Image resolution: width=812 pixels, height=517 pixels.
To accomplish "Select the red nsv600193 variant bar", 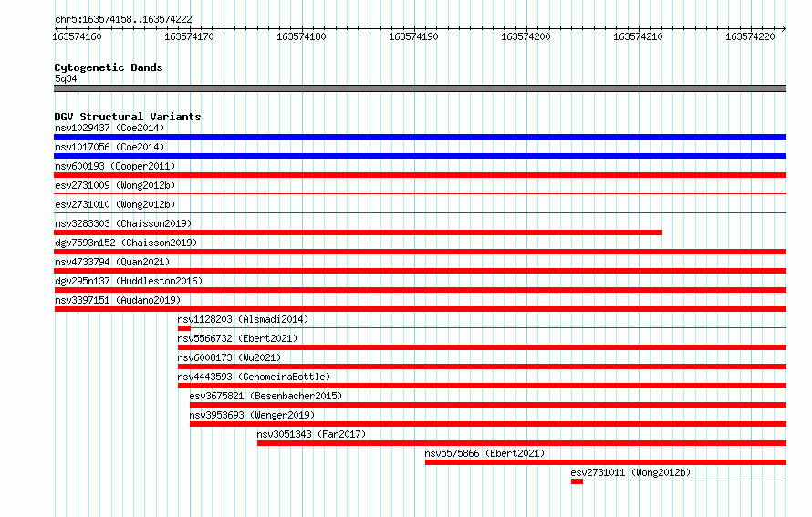I will tap(420, 175).
